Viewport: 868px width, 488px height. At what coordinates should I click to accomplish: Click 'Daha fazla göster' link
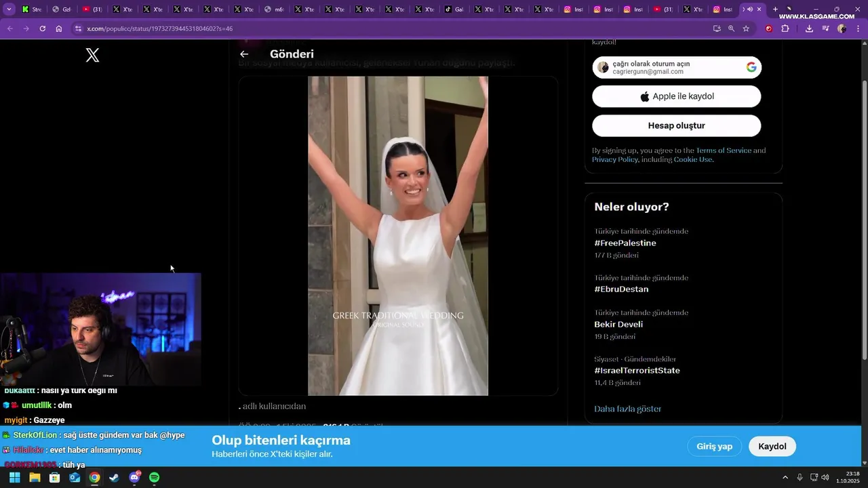pos(627,409)
